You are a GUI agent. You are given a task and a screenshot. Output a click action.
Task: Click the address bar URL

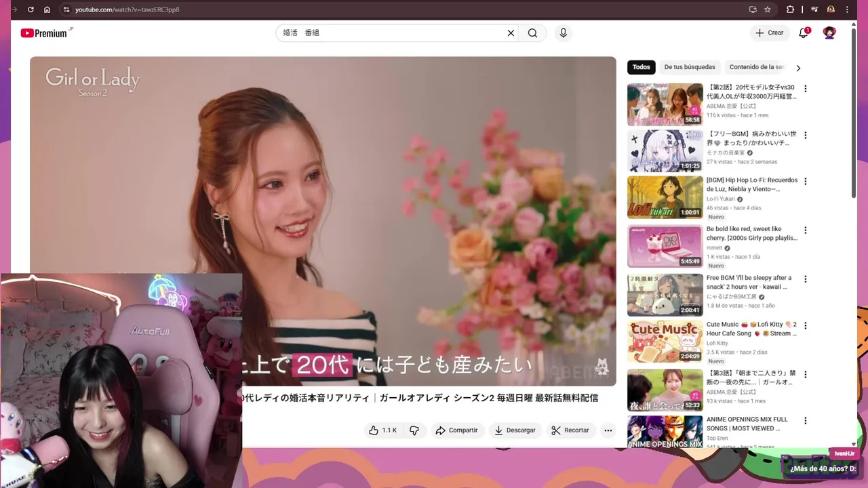pos(127,9)
